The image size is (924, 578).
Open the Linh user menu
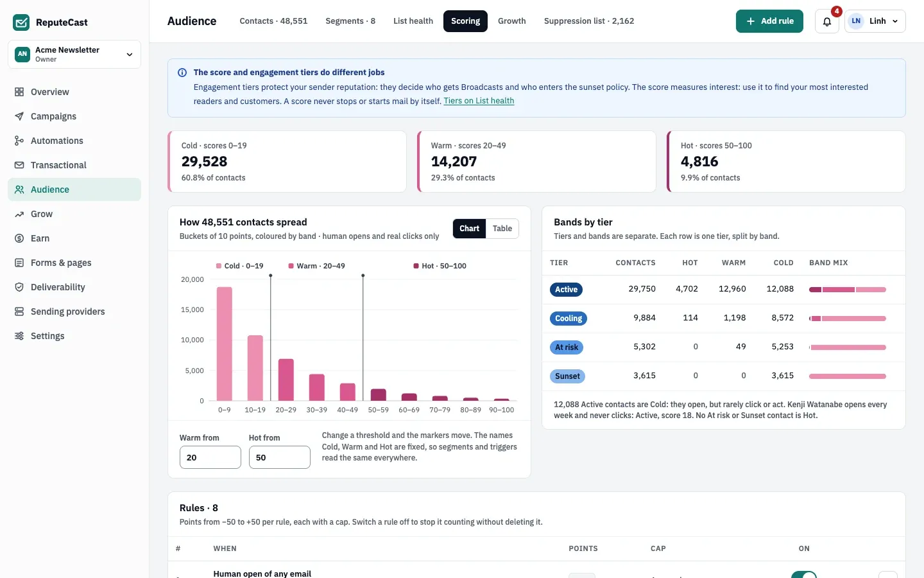point(875,21)
